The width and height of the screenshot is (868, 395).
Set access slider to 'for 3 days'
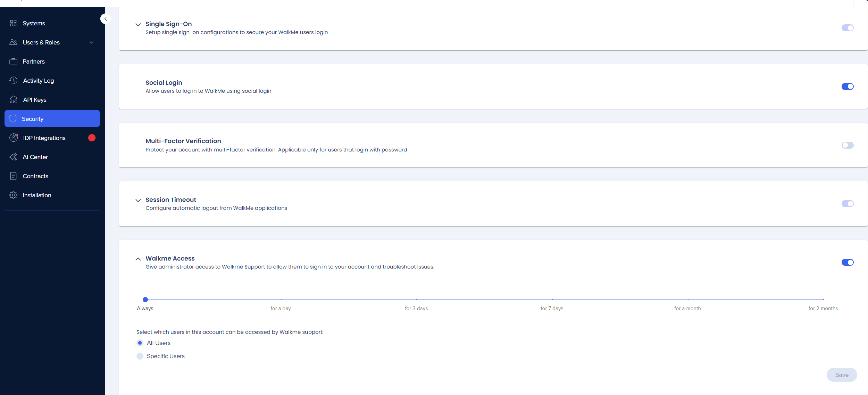(417, 299)
